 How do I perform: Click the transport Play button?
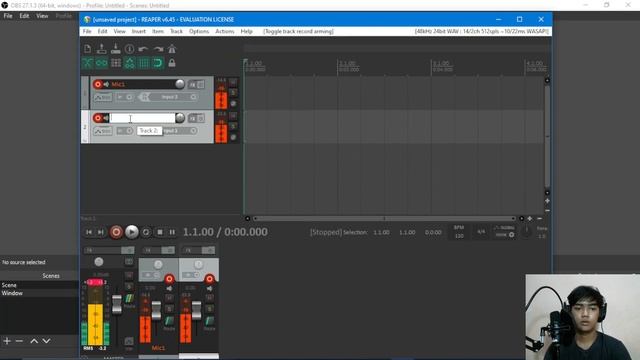coord(131,232)
